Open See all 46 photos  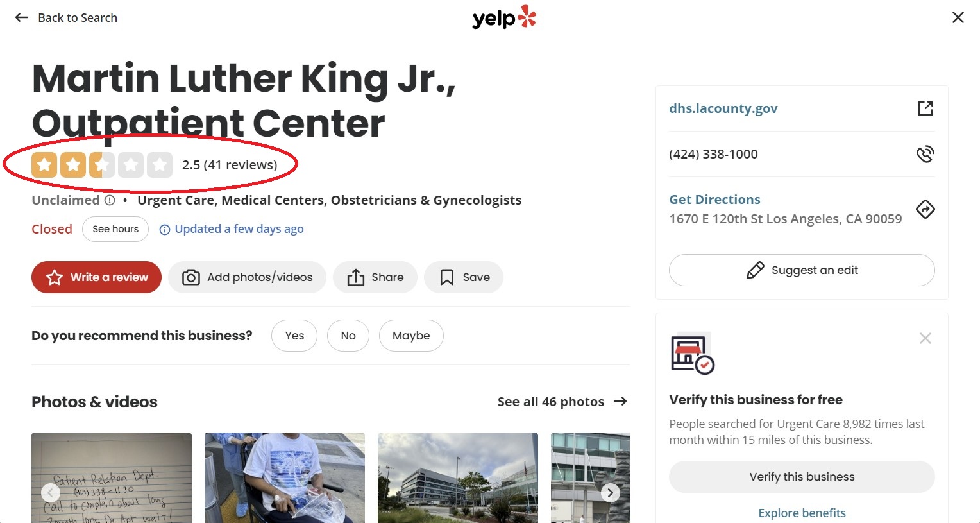(x=562, y=402)
